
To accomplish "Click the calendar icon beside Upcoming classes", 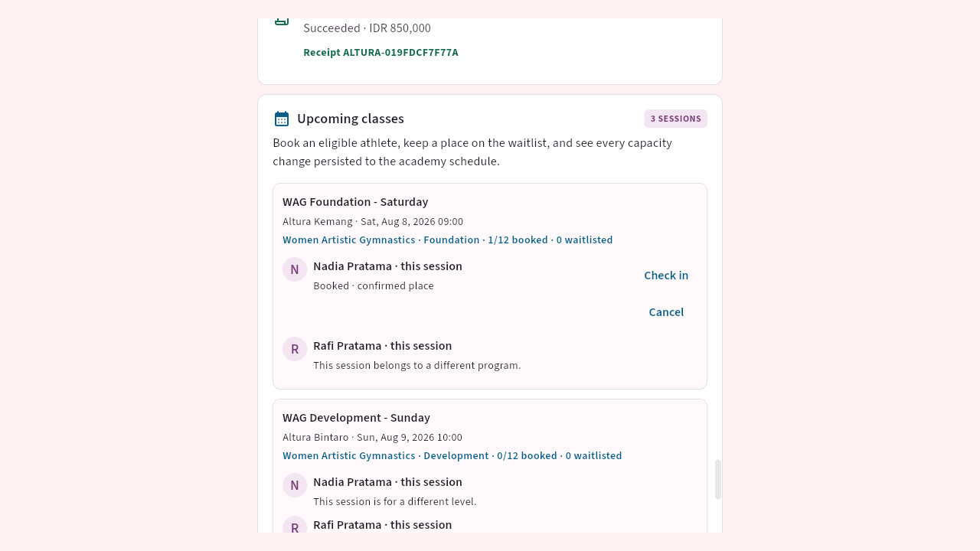I will [282, 119].
